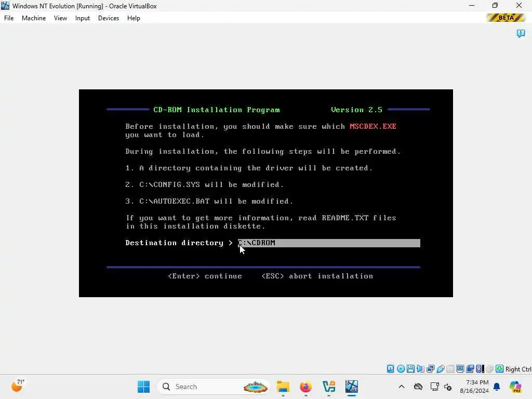Viewport: 532px width, 399px height.
Task: Click the Destination directory label
Action: point(175,243)
